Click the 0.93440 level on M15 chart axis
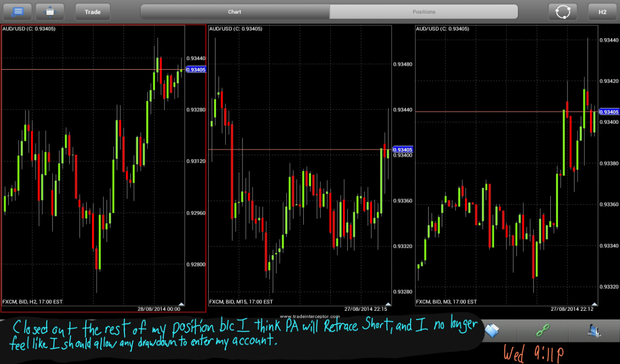The height and width of the screenshot is (364, 620). (402, 110)
